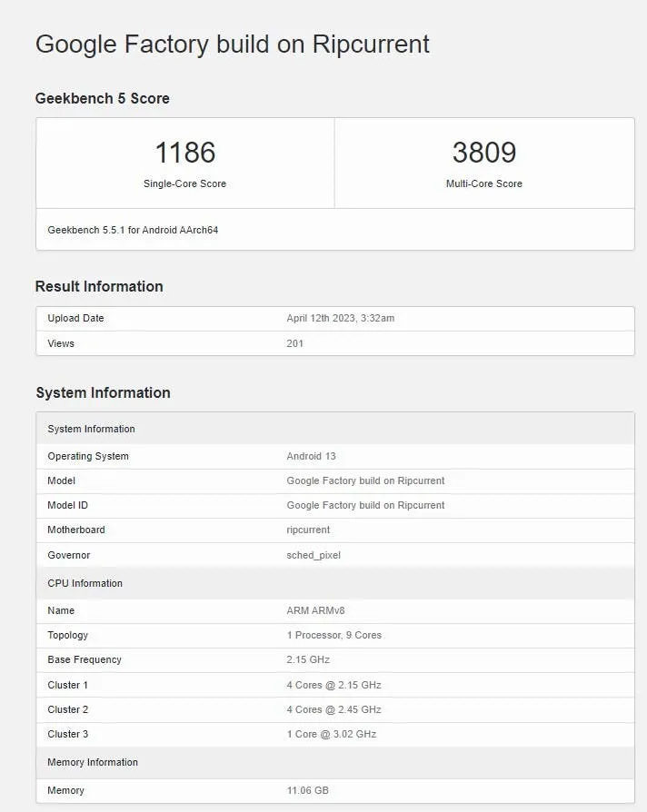
Task: Click the 'Base Frequency' label
Action: 85,659
